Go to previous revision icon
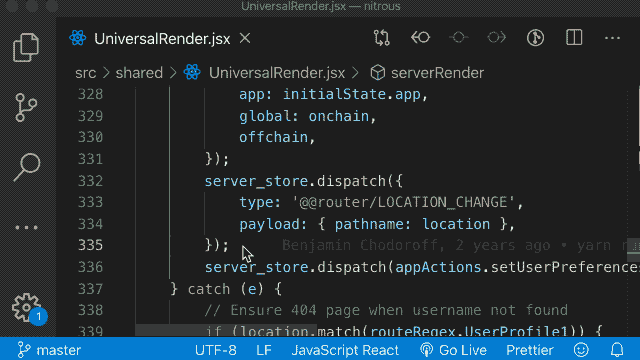640x360 pixels. click(420, 38)
